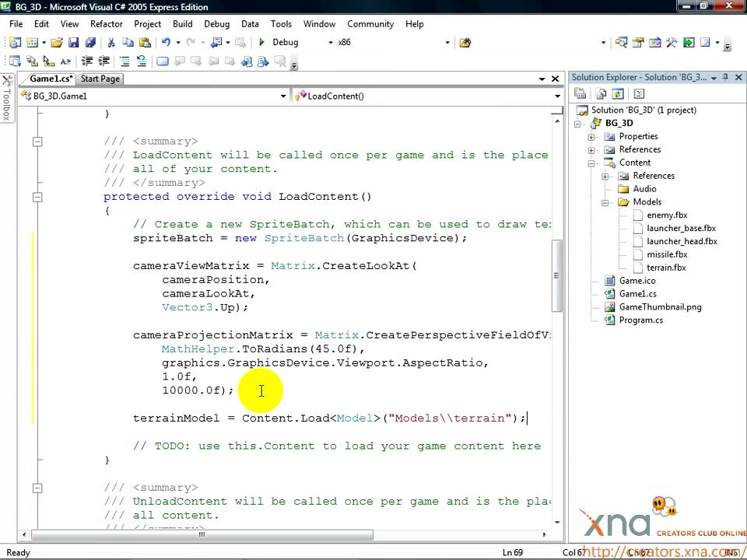This screenshot has height=560, width=747.
Task: Undo the last edit with the Undo icon
Action: (x=166, y=42)
